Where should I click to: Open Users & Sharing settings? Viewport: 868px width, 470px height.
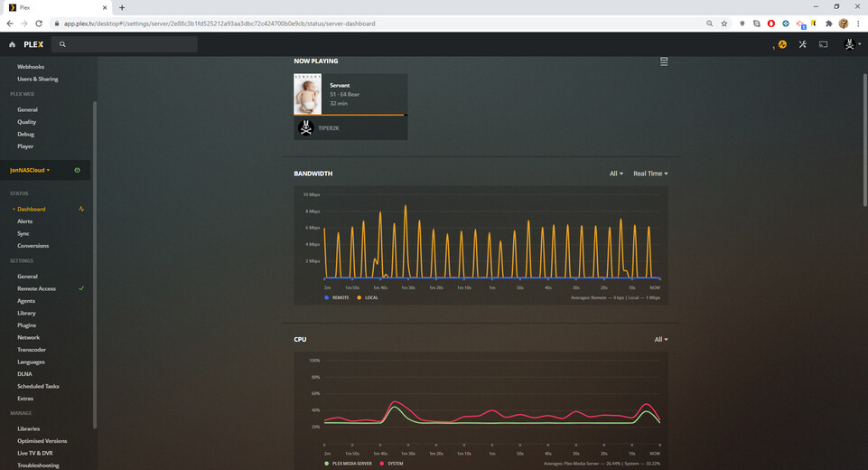[38, 79]
